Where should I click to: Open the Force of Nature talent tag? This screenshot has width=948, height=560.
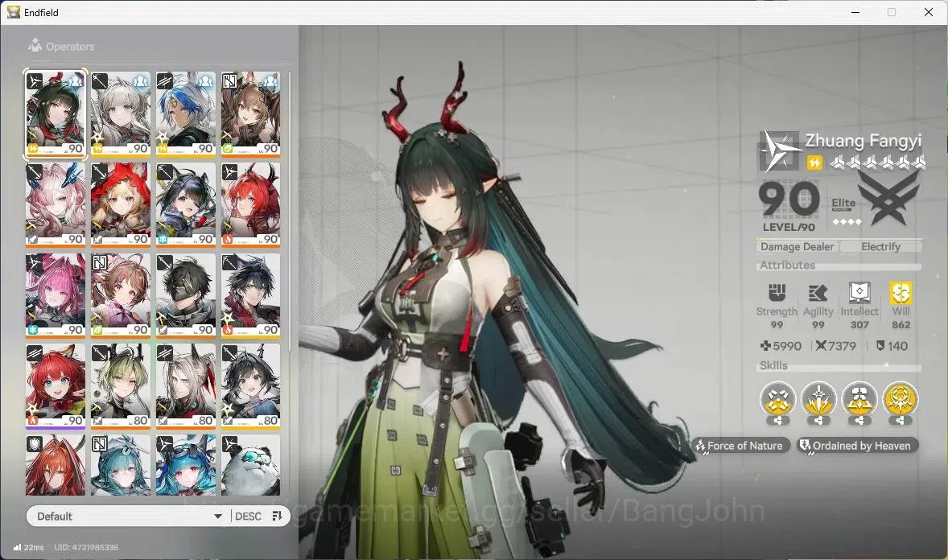[741, 446]
